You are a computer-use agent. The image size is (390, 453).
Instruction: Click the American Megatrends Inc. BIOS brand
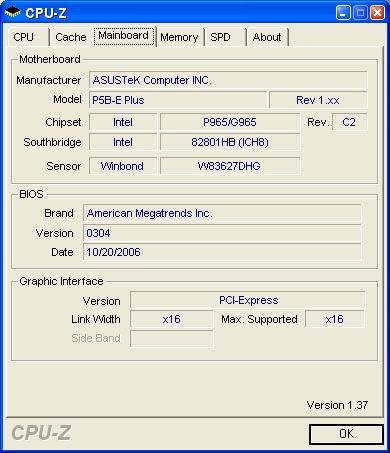pos(222,213)
